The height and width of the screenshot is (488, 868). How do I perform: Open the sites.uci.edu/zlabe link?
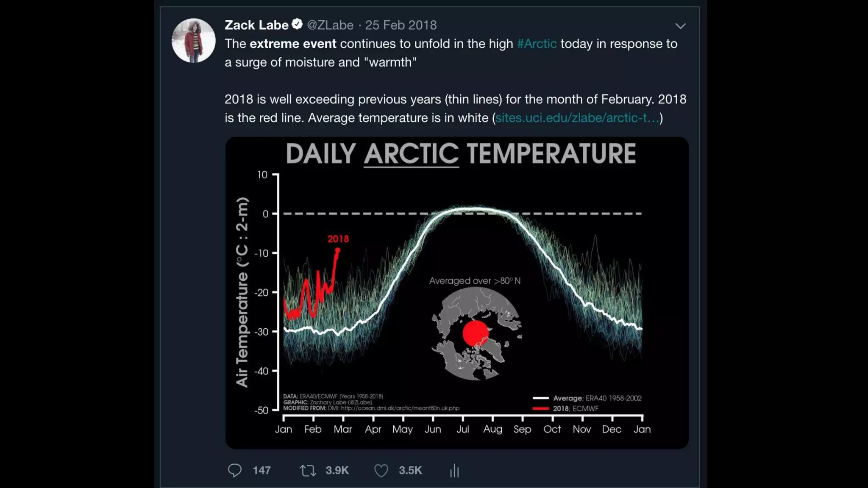point(577,118)
